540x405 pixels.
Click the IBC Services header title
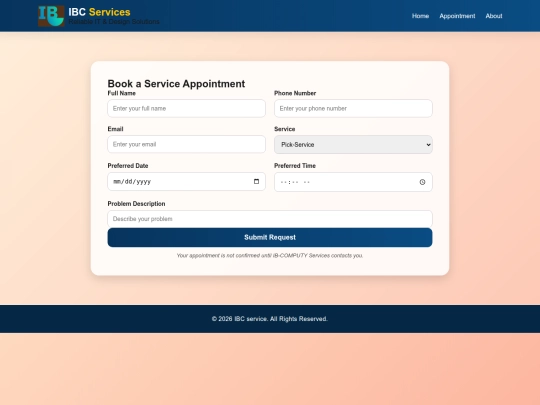click(x=99, y=12)
